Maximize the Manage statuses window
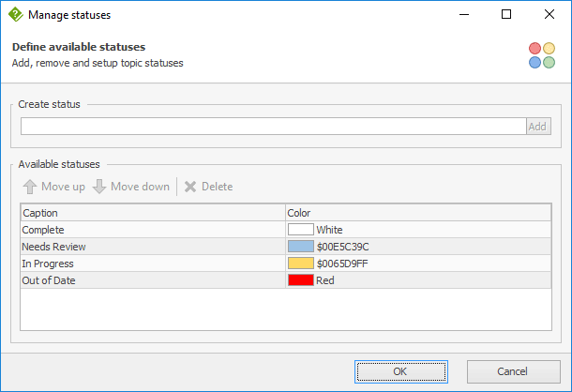 pos(506,15)
